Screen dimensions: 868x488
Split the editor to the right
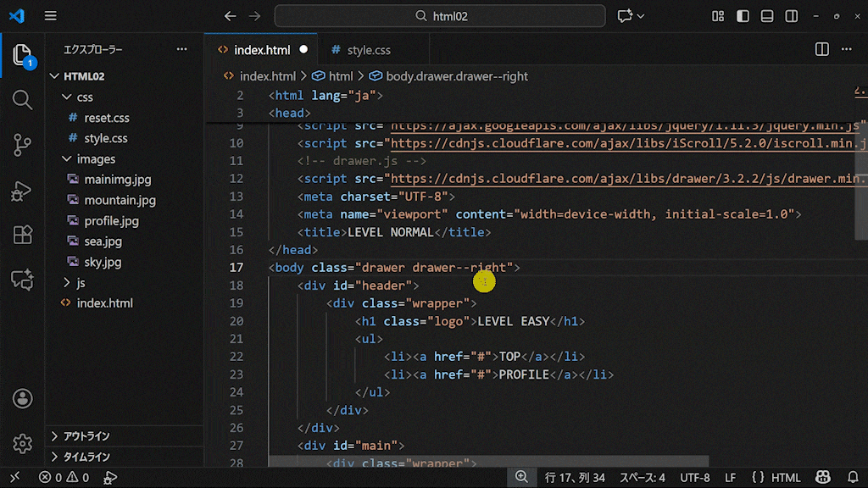pyautogui.click(x=821, y=50)
